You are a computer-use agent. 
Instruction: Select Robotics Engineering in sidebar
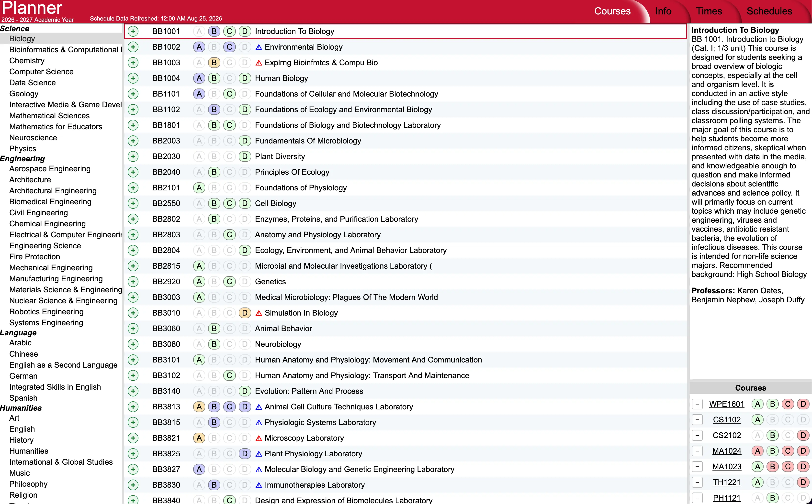coord(46,312)
